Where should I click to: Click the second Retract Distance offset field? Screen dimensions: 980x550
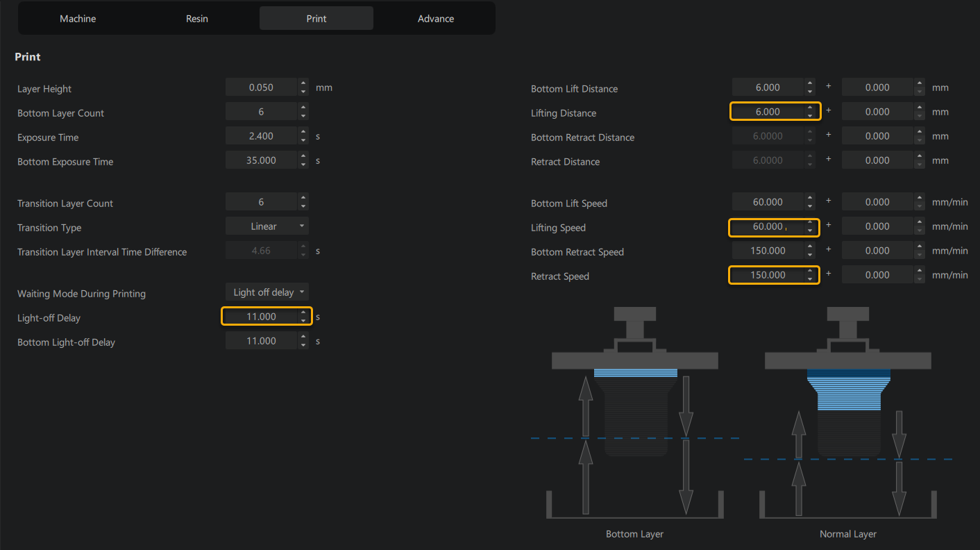[x=877, y=160]
